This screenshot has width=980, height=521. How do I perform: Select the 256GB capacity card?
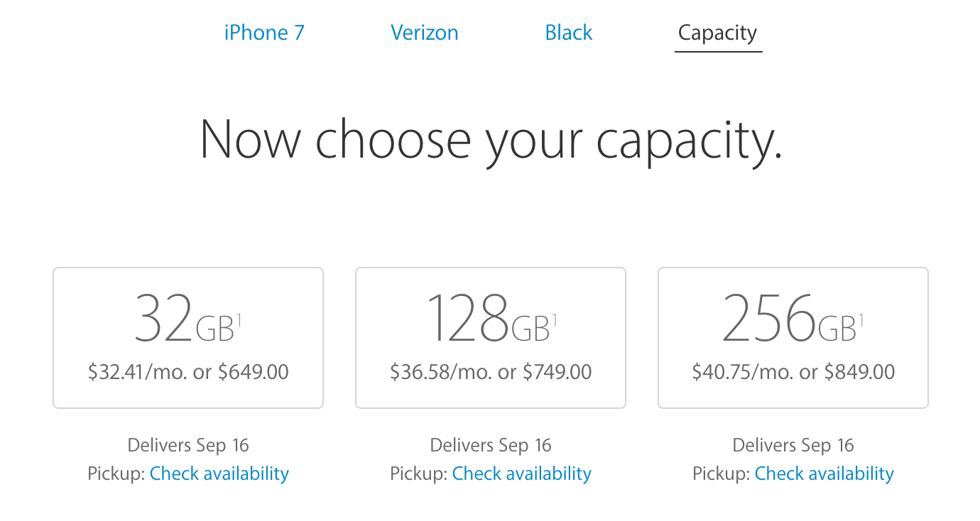point(793,337)
